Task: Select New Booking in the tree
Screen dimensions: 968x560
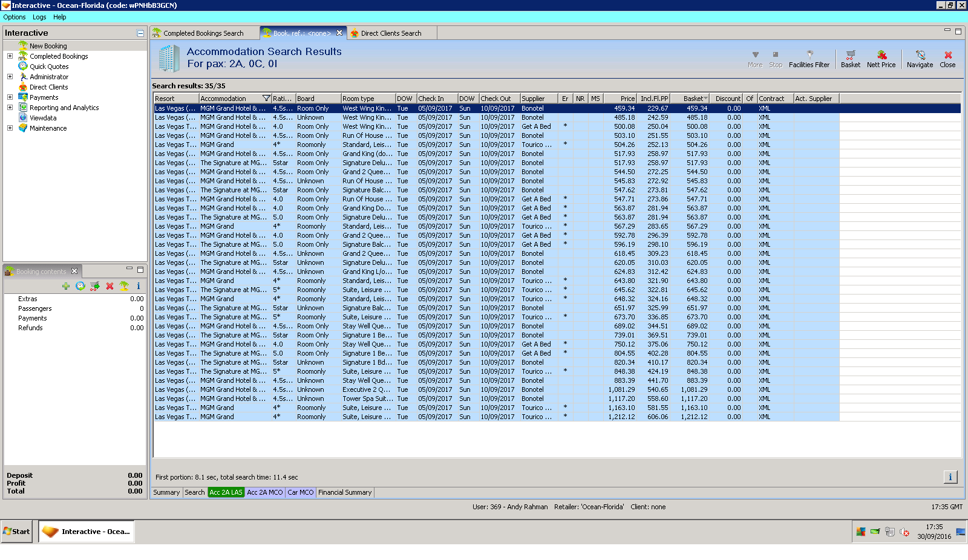Action: pos(48,46)
